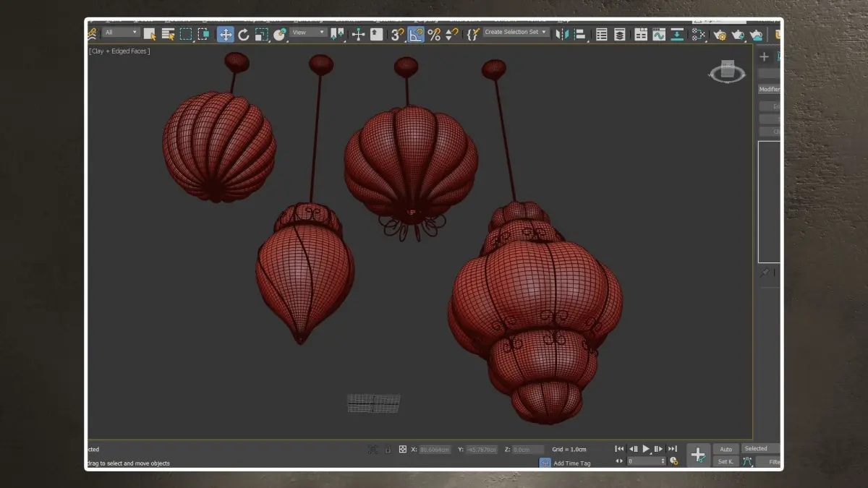Open the Curve Editor
This screenshot has width=868, height=488.
659,34
